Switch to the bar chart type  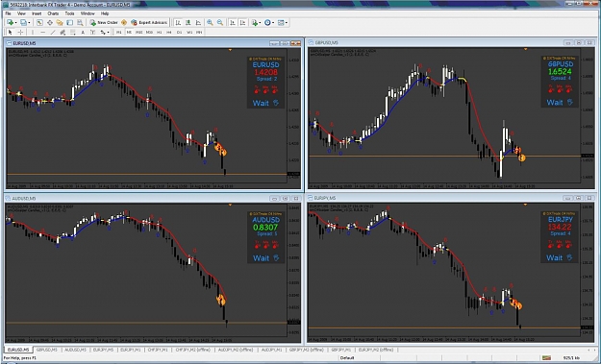point(178,23)
